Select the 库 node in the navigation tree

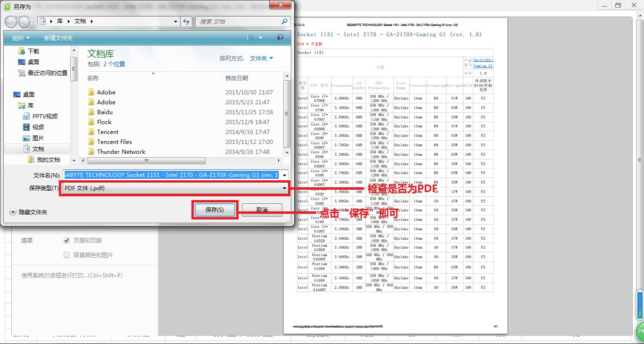coord(31,105)
